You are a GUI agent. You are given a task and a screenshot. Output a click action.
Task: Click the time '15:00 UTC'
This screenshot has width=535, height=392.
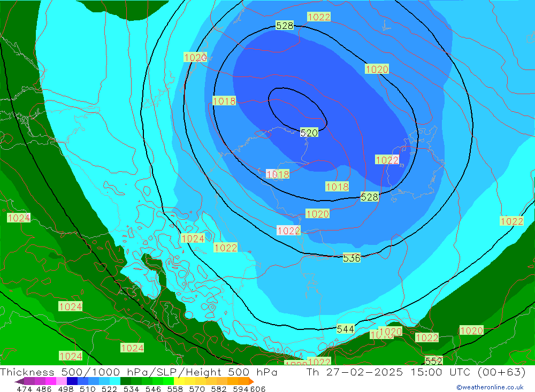click(440, 372)
